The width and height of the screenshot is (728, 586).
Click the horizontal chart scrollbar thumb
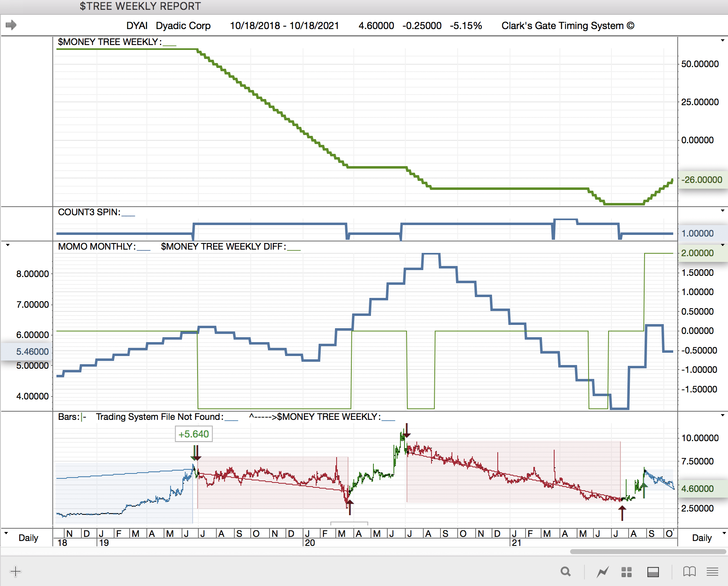click(648, 552)
